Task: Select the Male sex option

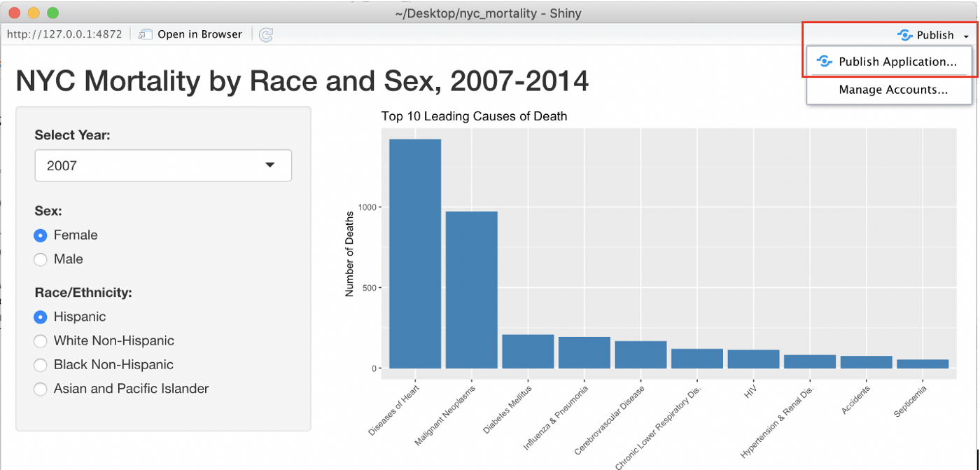Action: click(x=41, y=259)
